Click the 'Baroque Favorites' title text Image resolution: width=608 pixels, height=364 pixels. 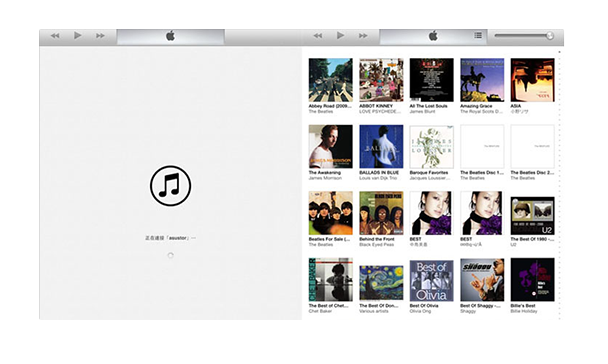(429, 173)
